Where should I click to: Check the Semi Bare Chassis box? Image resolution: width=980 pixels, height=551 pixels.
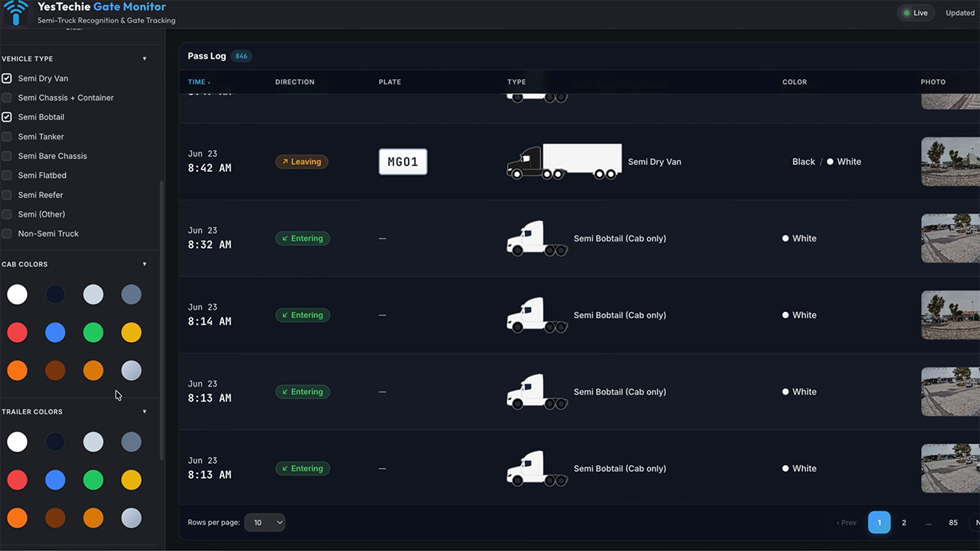(x=7, y=156)
